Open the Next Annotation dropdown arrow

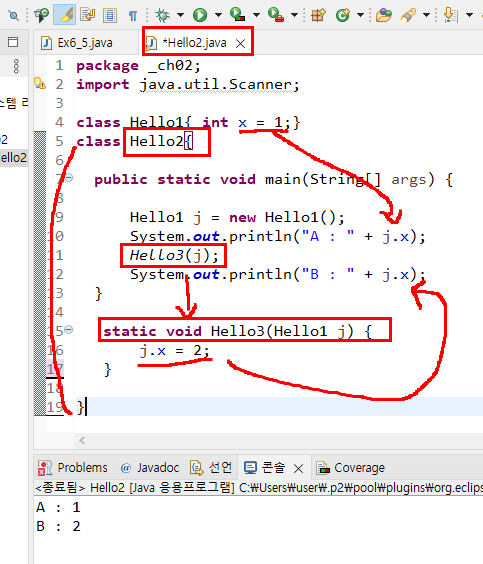tap(469, 15)
